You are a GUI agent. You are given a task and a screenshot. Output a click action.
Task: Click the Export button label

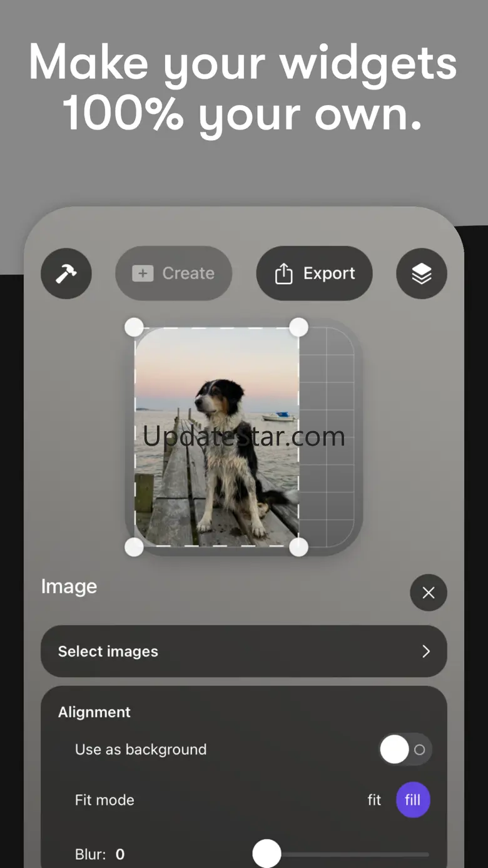(x=329, y=273)
